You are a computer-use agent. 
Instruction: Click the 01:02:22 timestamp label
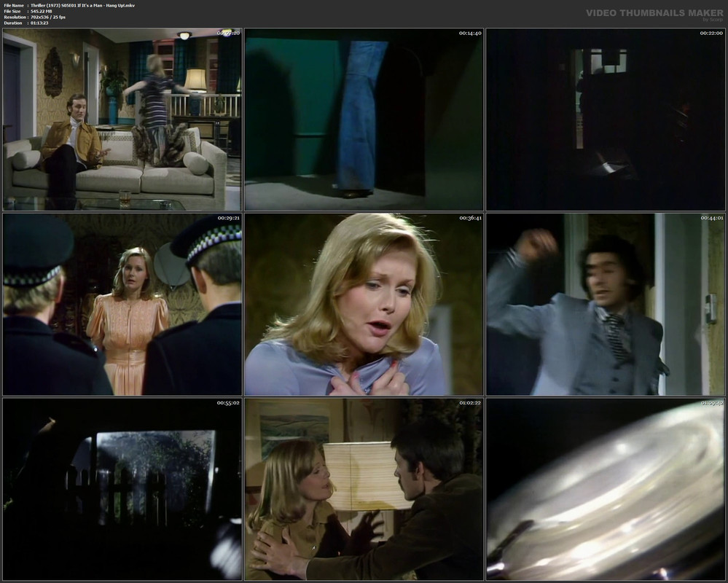(470, 402)
